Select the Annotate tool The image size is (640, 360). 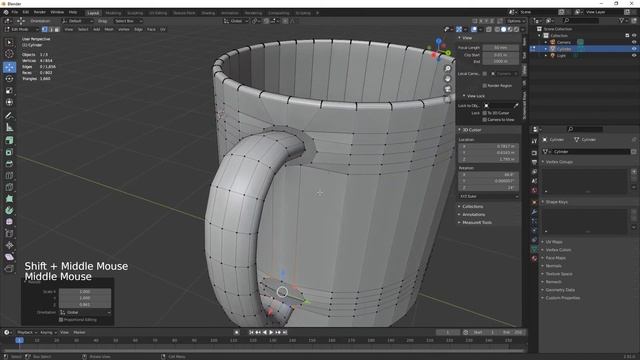click(9, 116)
